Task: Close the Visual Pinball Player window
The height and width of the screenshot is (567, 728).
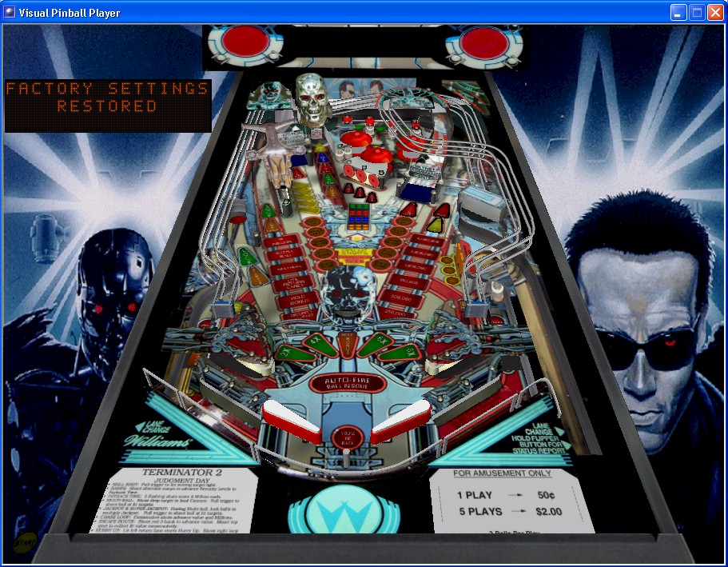Action: [x=715, y=13]
